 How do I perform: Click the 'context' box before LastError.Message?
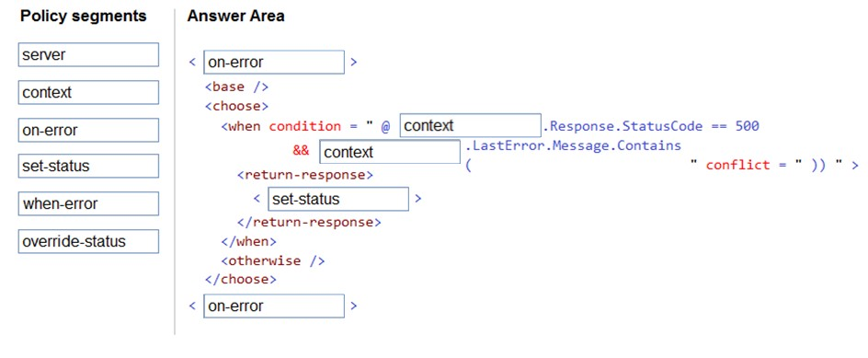[x=390, y=152]
